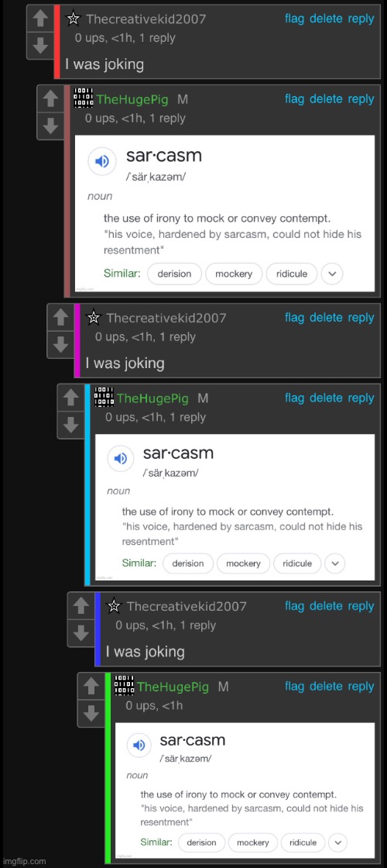
Task: Downvote the final TheHugePig comment
Action: [91, 714]
